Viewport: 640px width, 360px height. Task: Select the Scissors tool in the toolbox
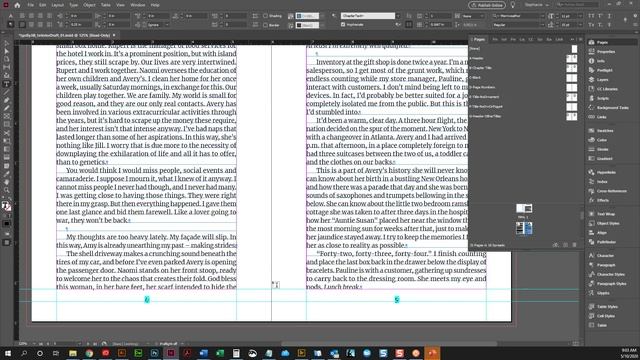click(x=7, y=133)
